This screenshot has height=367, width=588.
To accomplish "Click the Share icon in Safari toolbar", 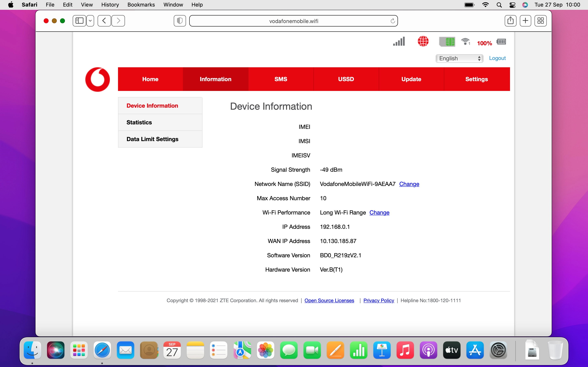I will pos(510,21).
